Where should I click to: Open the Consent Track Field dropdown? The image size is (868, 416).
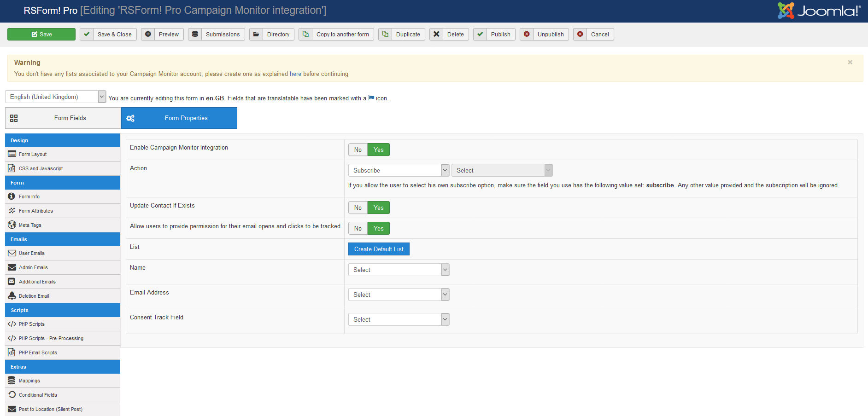click(x=399, y=319)
